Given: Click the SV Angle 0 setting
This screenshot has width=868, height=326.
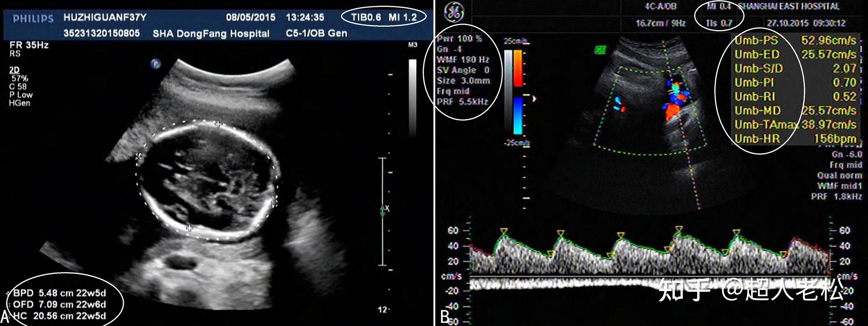Looking at the screenshot, I should pos(463,70).
